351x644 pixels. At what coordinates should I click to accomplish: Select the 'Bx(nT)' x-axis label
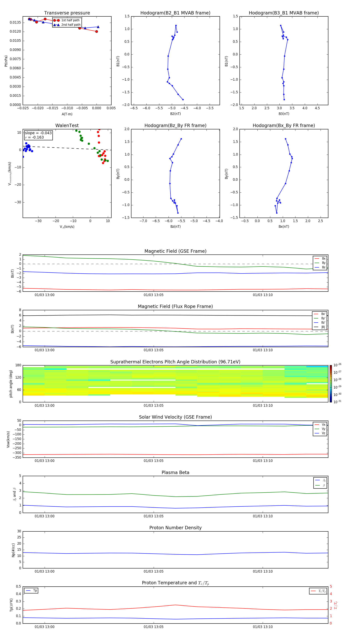tap(284, 227)
